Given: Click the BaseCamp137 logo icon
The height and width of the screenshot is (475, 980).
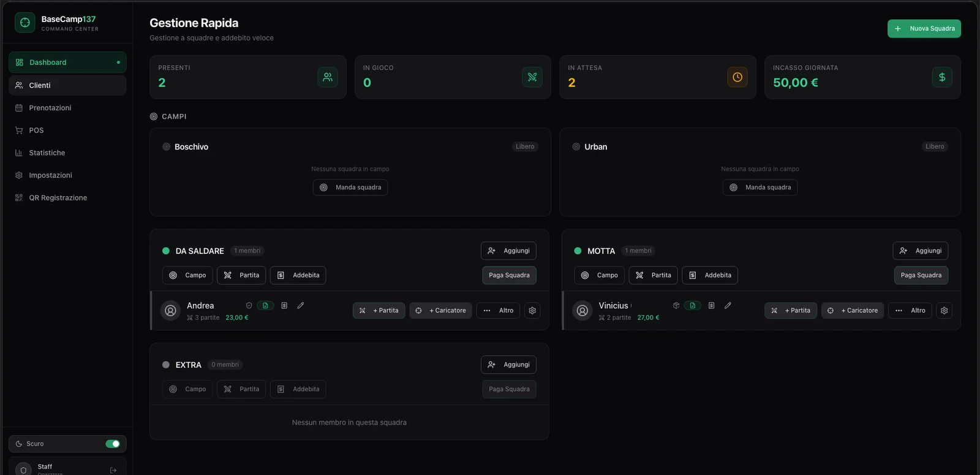Looking at the screenshot, I should click(24, 23).
